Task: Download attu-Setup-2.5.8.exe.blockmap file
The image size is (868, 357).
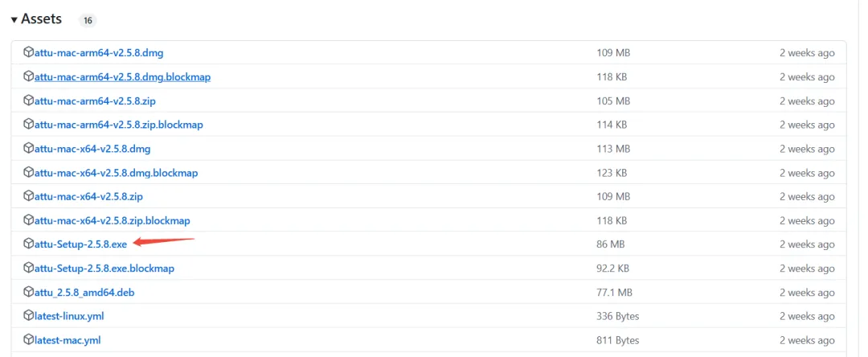Action: [x=104, y=269]
